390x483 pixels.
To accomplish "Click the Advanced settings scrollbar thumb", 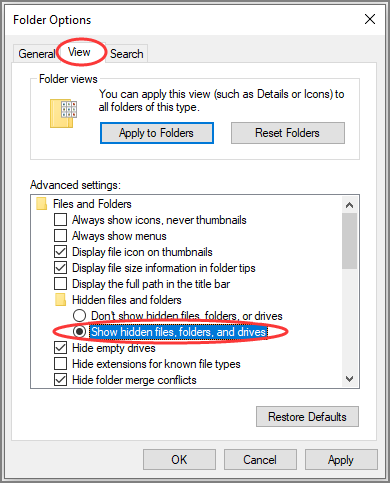I will coord(349,241).
